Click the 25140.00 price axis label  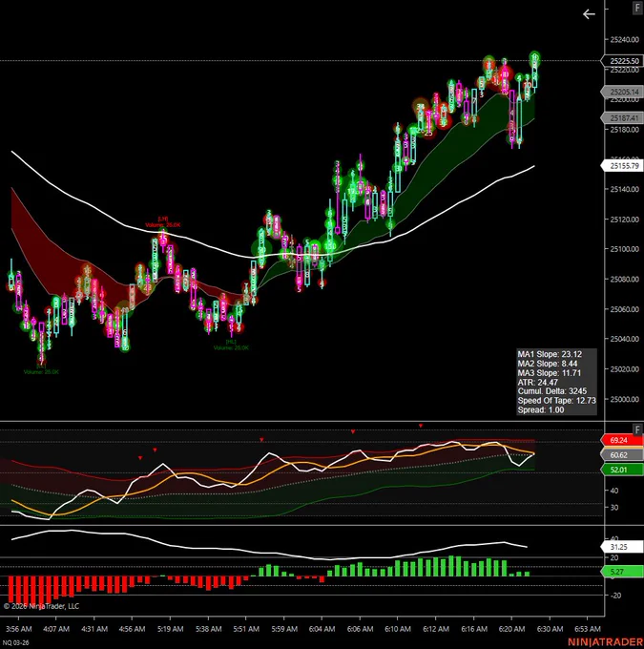point(625,189)
